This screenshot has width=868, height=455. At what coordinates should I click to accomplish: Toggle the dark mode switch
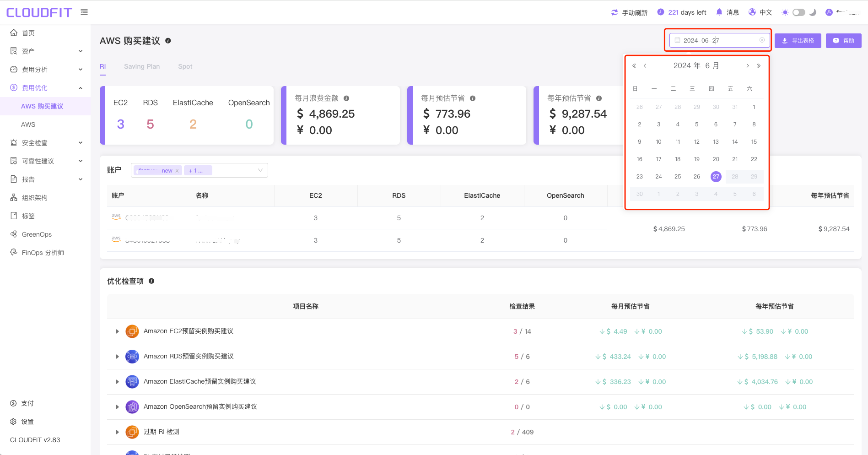799,12
